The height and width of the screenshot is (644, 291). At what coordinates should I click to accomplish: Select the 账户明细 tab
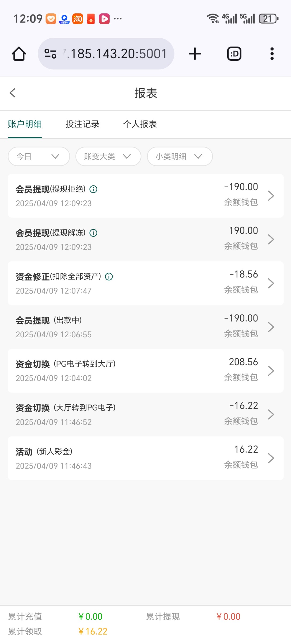[x=25, y=124]
